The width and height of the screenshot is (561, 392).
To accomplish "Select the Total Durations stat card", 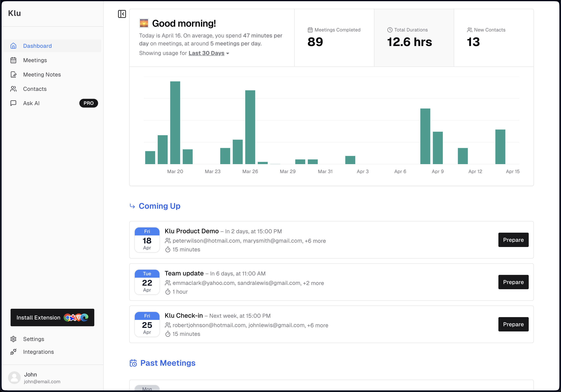I will coord(414,38).
